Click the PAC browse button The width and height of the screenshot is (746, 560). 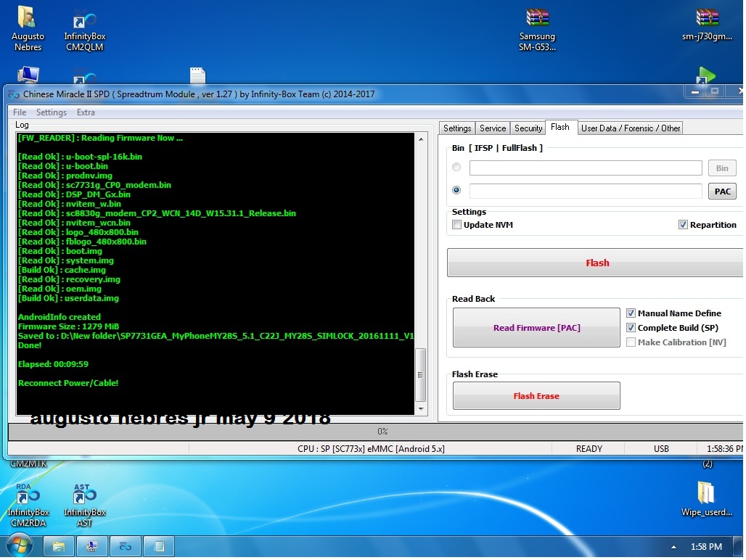[x=722, y=191]
